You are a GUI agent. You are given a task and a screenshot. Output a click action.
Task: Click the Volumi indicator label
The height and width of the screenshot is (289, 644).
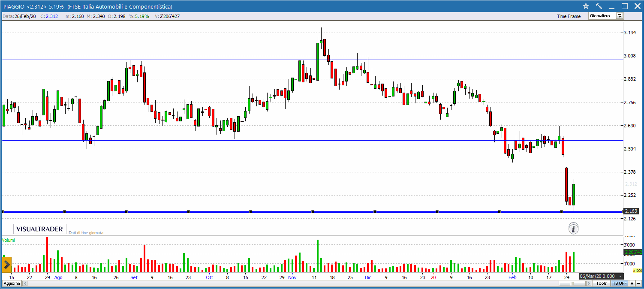pyautogui.click(x=9, y=240)
